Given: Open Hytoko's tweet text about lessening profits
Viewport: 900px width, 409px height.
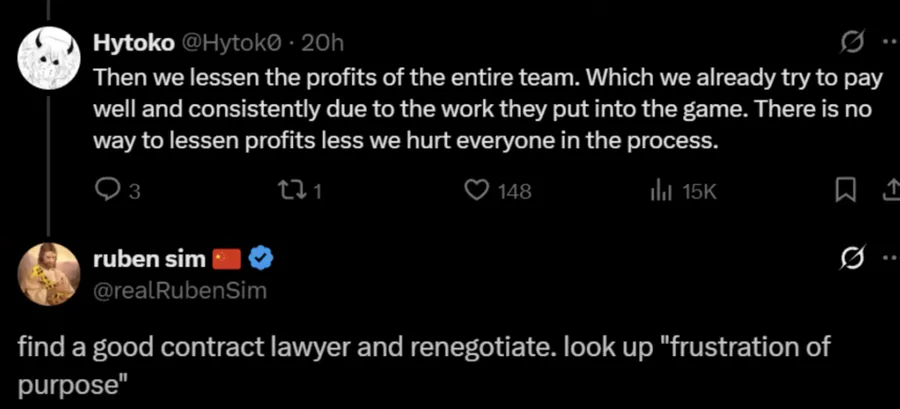Looking at the screenshot, I should [x=487, y=111].
